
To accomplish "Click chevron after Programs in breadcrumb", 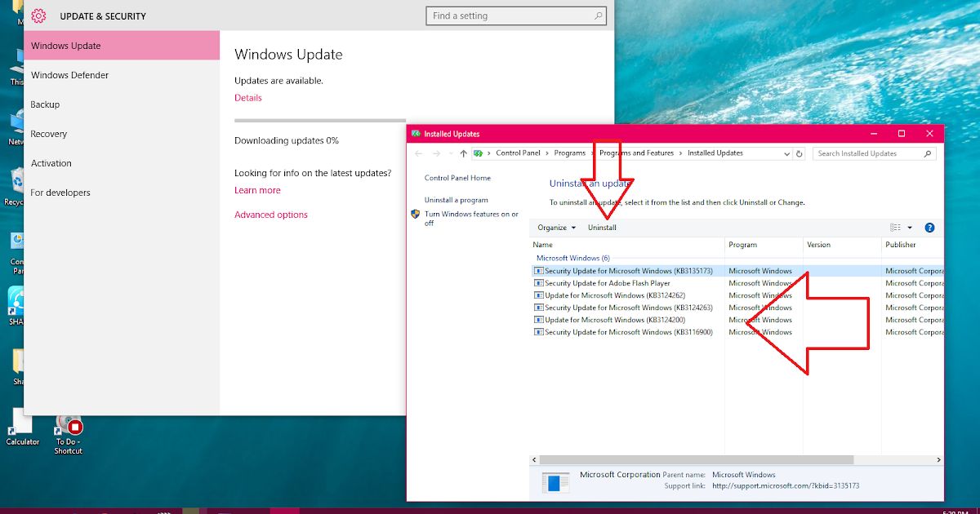I will [x=591, y=153].
